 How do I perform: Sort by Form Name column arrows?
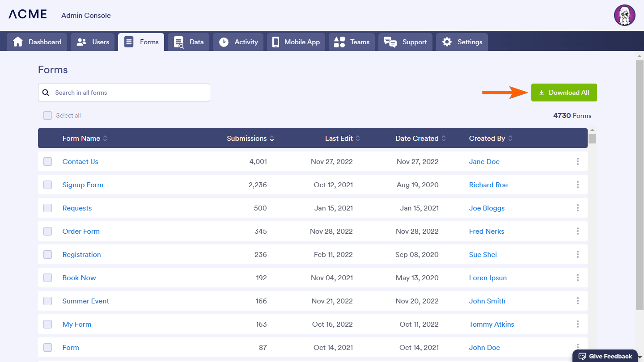pos(105,139)
